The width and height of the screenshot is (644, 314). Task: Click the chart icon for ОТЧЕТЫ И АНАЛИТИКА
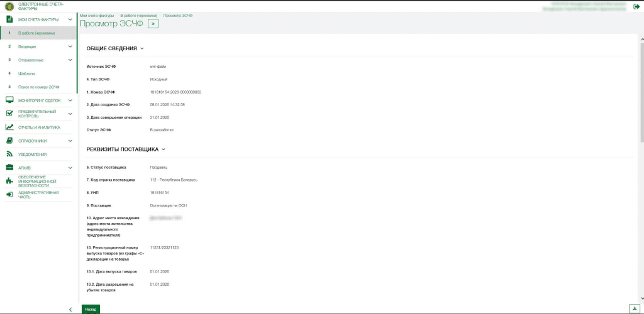click(x=10, y=127)
